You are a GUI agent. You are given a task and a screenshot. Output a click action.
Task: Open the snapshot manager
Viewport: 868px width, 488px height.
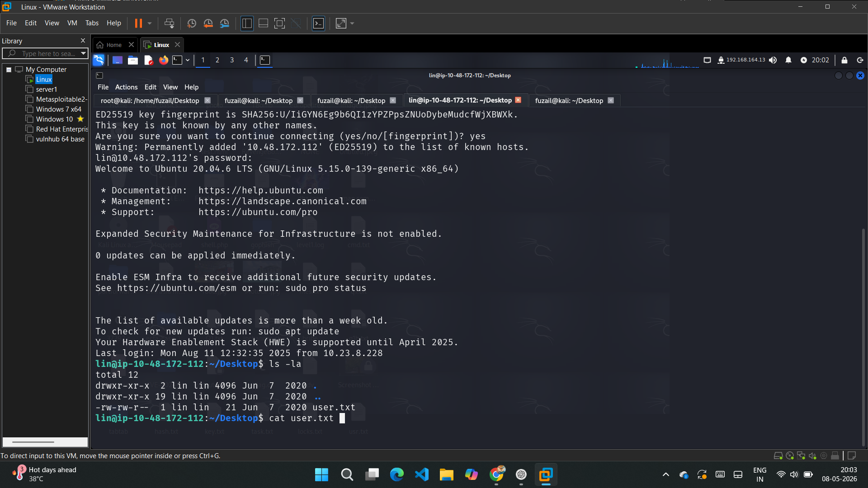[x=225, y=23]
